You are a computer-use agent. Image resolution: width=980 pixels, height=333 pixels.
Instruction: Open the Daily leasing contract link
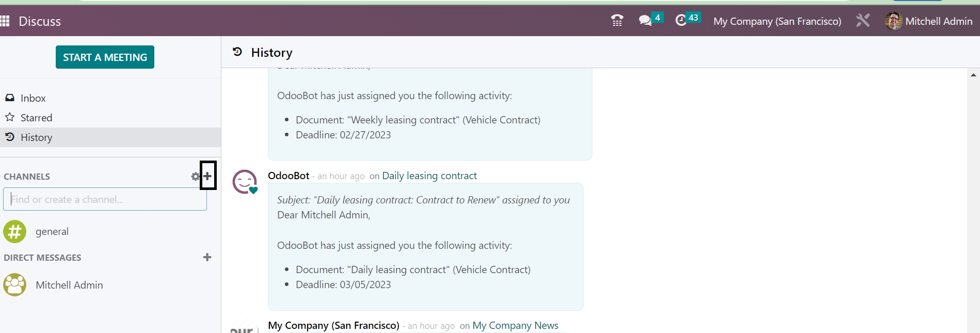coord(429,176)
